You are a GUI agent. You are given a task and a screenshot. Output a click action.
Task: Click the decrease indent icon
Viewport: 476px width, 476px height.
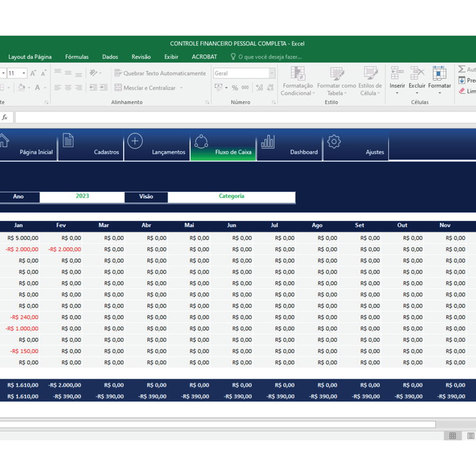[x=93, y=88]
